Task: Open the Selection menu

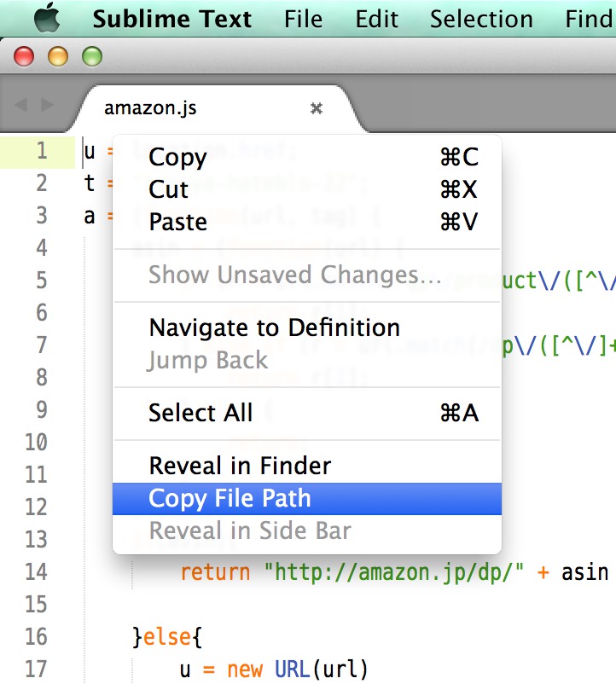Action: point(481,20)
